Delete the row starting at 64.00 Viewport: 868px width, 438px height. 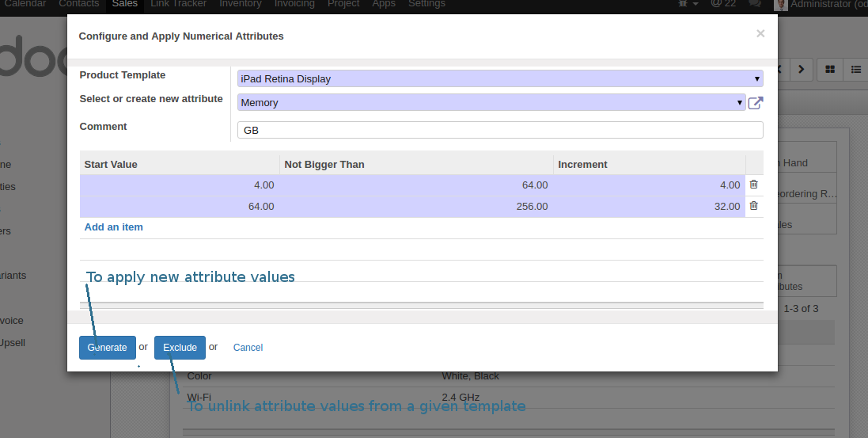[x=753, y=206]
